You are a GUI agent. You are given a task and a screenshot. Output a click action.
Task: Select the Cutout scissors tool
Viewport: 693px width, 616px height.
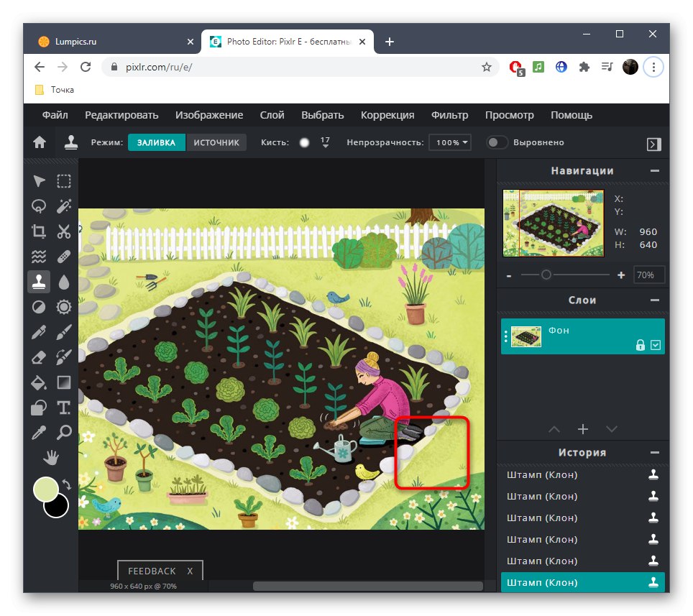click(64, 231)
